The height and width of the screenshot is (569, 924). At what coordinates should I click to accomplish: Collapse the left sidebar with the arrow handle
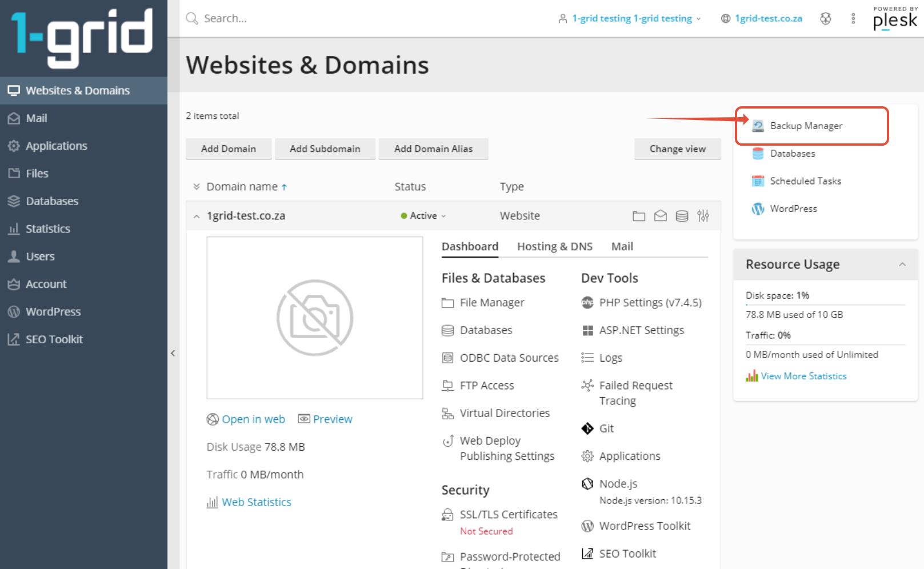tap(173, 353)
